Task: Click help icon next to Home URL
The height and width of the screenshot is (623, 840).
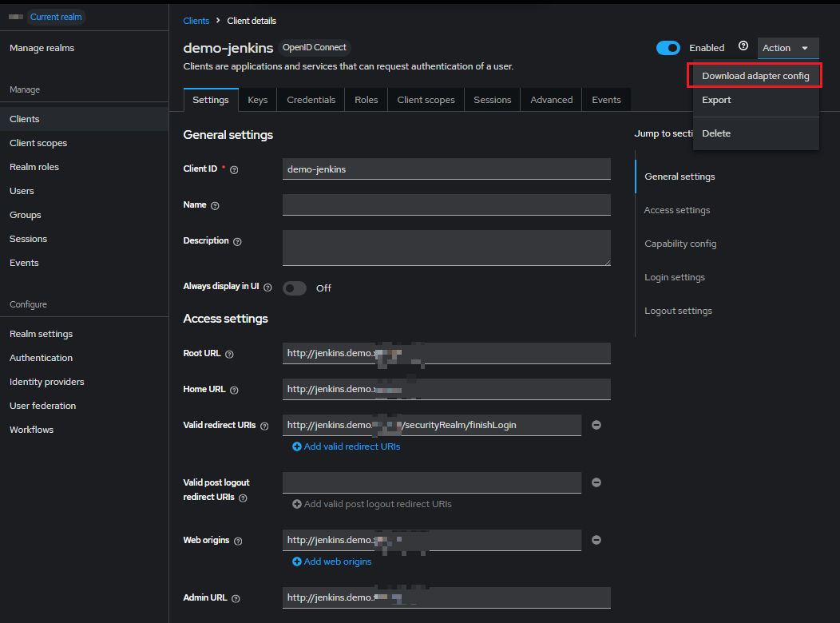Action: coord(234,390)
